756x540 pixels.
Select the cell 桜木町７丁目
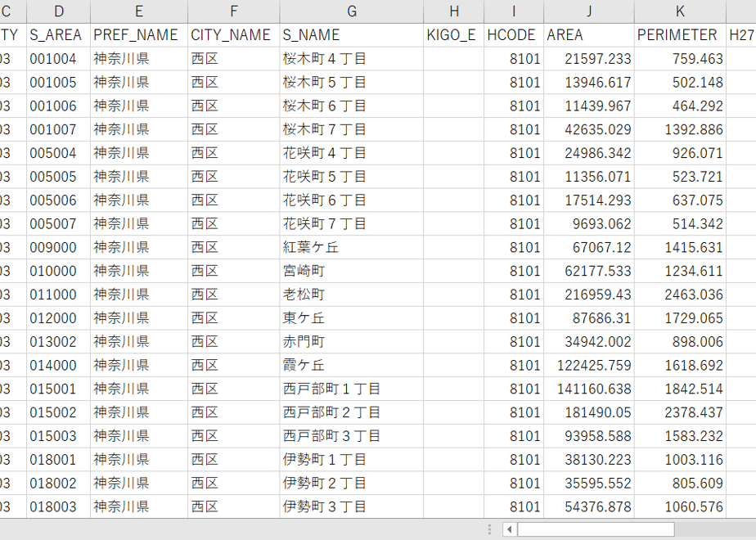[x=352, y=129]
